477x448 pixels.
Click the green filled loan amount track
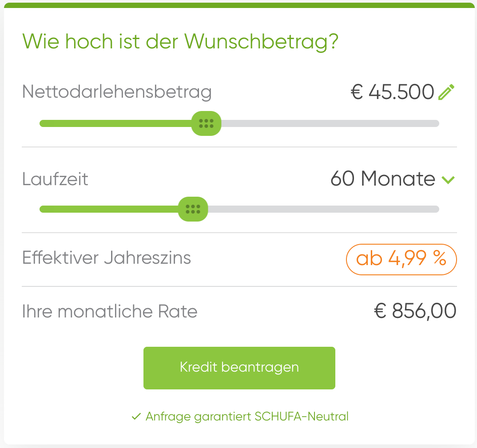coord(115,123)
